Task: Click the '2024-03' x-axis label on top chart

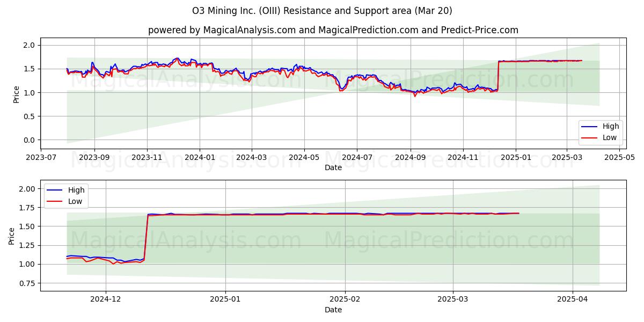Action: tap(252, 158)
